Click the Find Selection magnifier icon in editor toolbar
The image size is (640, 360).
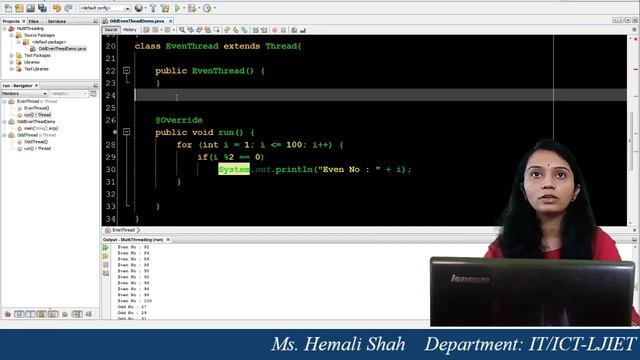point(182,30)
